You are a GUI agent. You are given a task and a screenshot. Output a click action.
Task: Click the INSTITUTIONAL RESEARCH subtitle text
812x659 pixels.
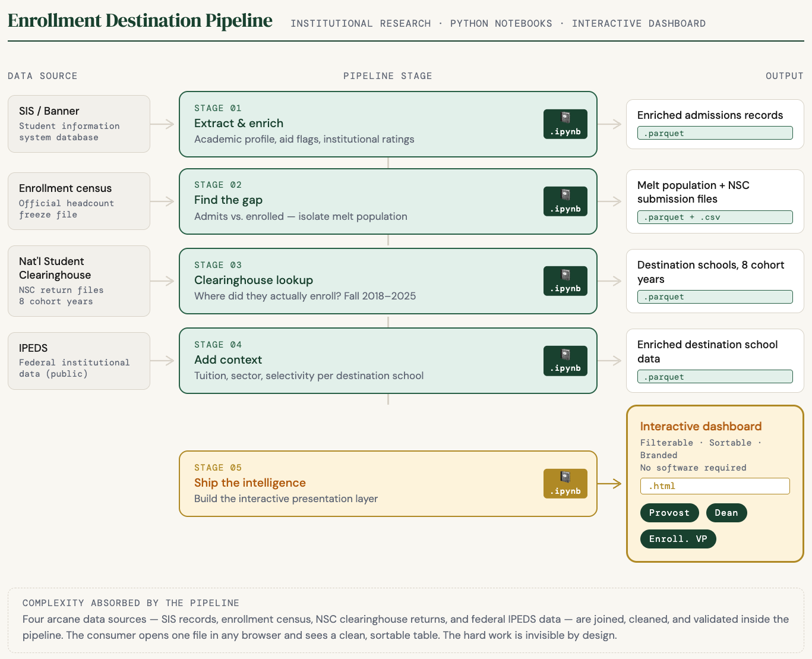[361, 23]
